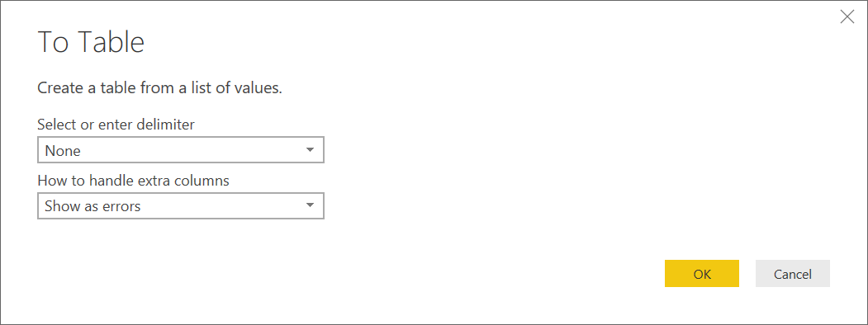Dismiss the dialog via the top-right X icon
This screenshot has width=868, height=325.
(847, 17)
